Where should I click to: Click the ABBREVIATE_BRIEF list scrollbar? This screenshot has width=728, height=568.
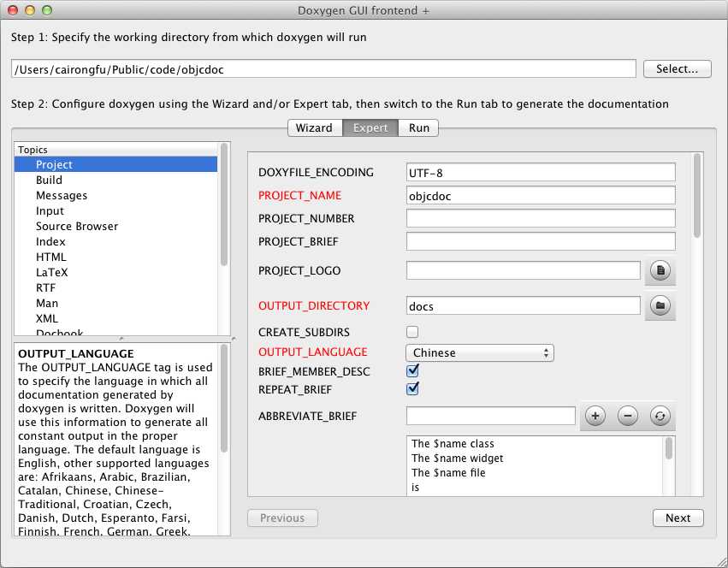coord(669,447)
